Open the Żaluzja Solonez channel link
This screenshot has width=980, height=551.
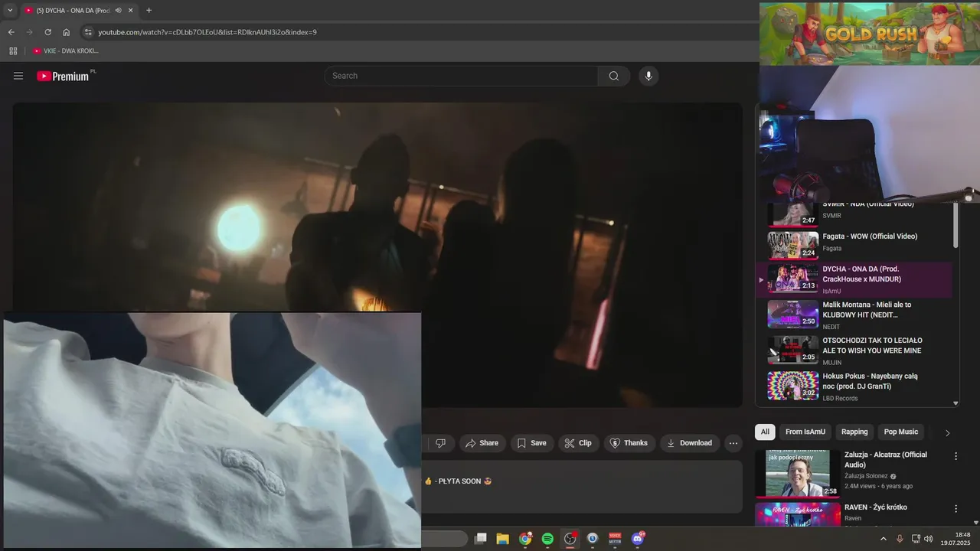[866, 476]
